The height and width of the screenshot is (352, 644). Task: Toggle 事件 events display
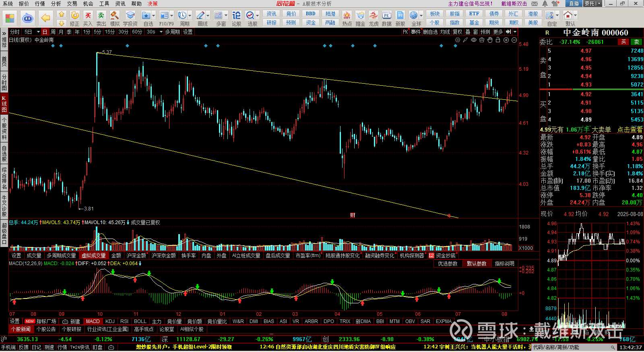(416, 32)
